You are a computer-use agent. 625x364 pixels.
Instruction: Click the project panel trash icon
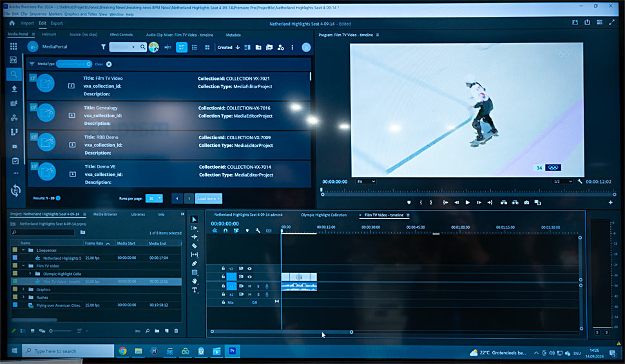coord(176,331)
